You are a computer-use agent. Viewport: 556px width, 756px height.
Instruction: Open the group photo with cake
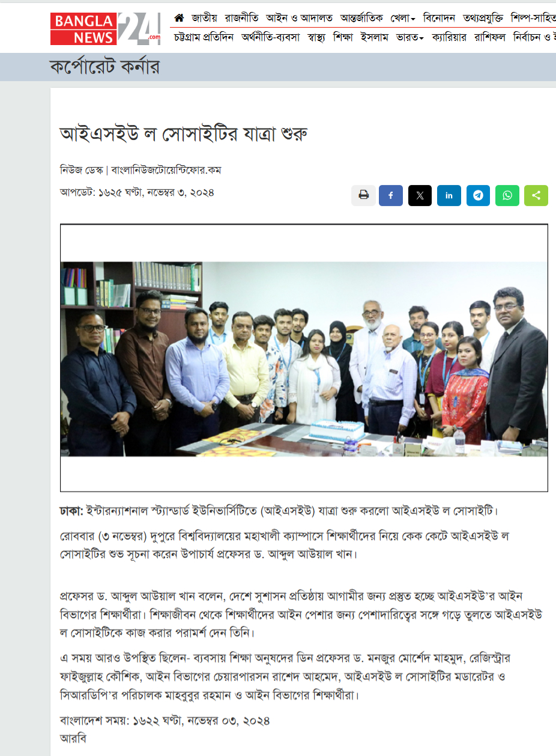coord(304,358)
